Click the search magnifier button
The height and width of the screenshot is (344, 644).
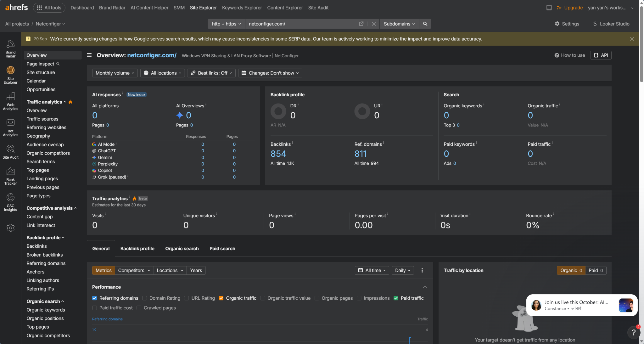pos(425,24)
